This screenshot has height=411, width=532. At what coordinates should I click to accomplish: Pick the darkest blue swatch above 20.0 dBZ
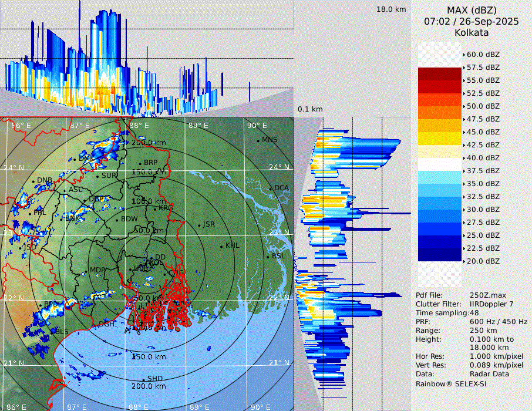click(440, 255)
